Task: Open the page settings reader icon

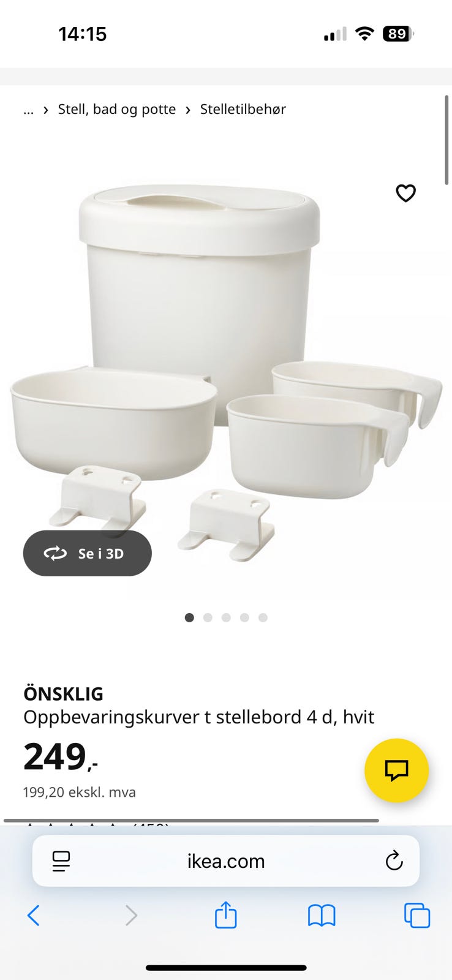Action: pos(61,861)
